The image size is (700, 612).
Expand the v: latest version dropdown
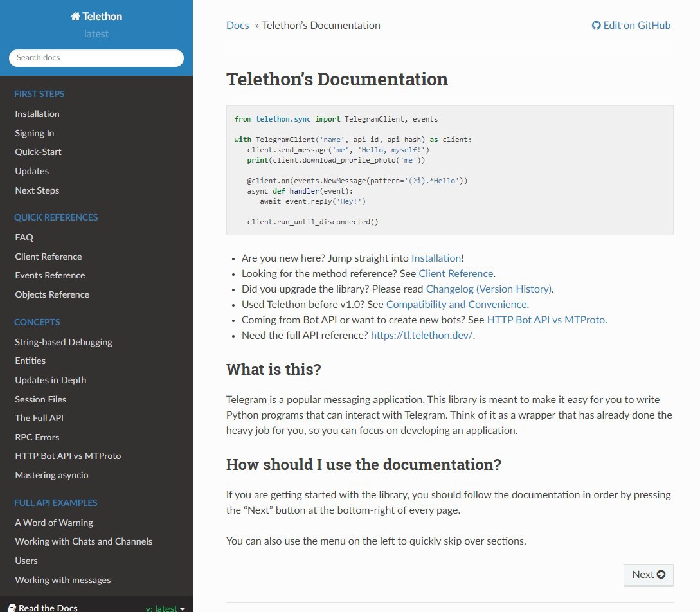[x=165, y=608]
